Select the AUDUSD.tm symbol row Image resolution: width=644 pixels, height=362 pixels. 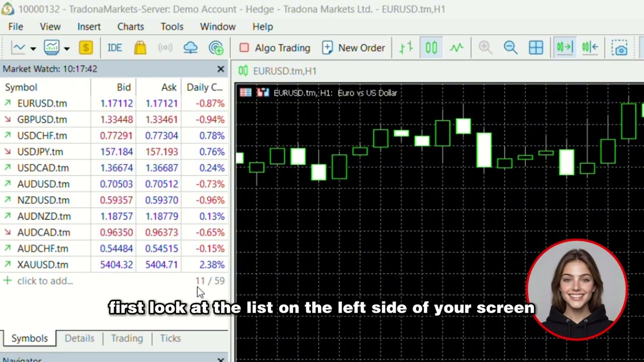[x=114, y=184]
